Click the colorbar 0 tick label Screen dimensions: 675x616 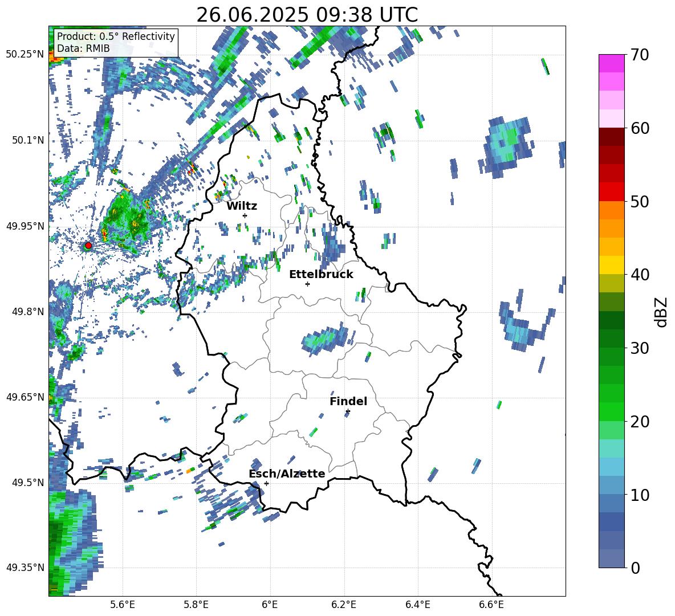(635, 568)
